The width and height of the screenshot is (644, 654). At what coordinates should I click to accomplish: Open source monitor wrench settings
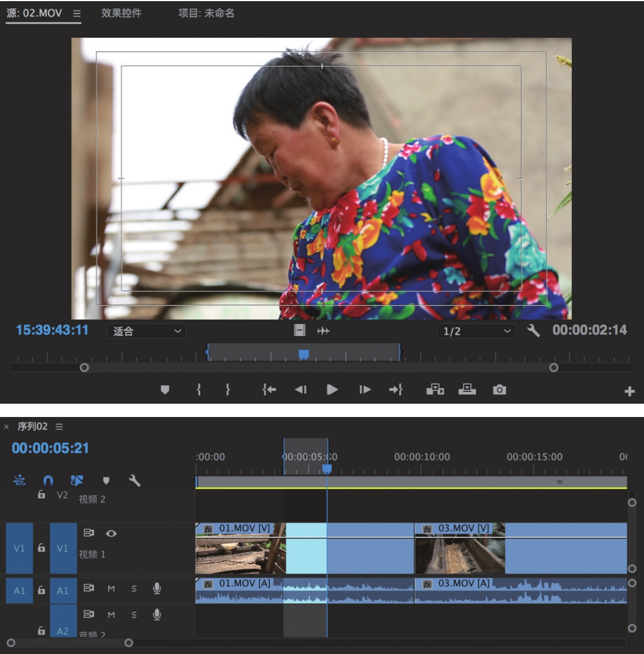coord(533,331)
